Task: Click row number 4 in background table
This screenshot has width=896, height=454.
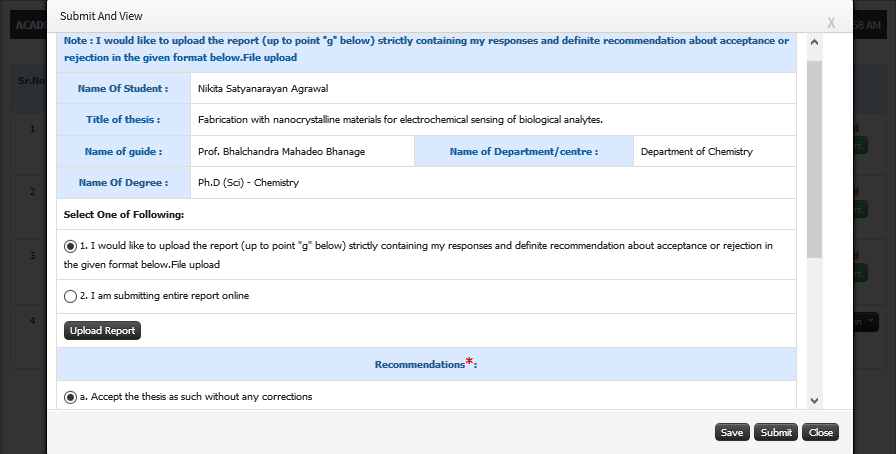Action: [33, 320]
